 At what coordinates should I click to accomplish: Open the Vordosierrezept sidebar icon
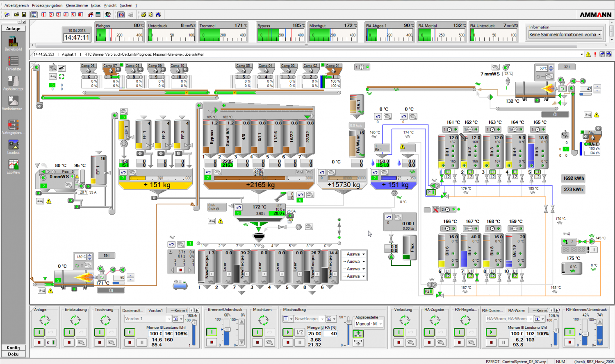pos(13,103)
